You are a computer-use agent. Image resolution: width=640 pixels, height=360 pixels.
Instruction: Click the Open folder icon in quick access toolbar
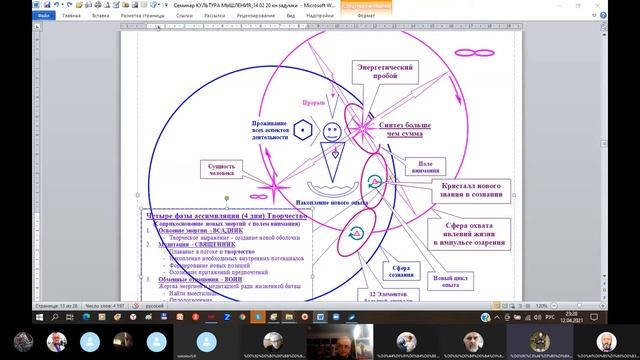tap(79, 5)
